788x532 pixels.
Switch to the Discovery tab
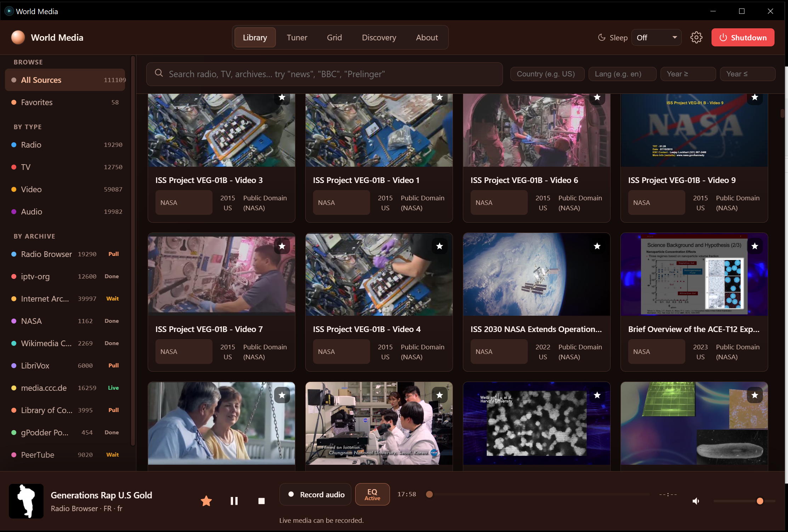coord(379,38)
